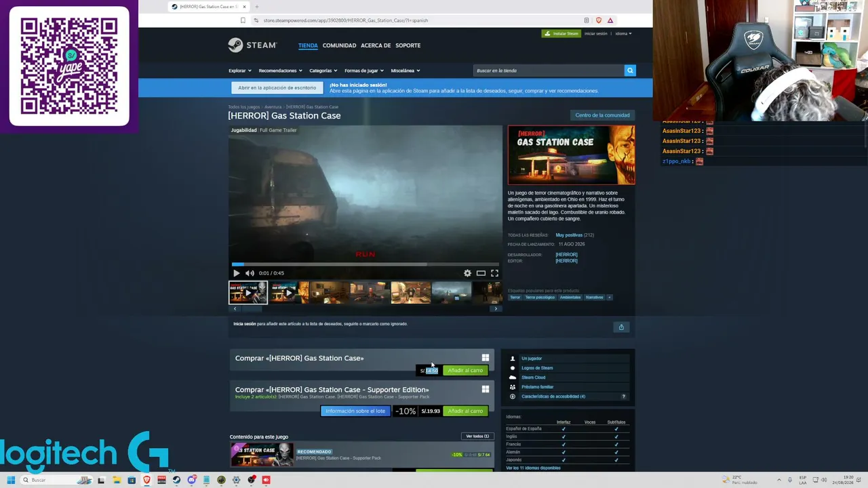This screenshot has height=488, width=868.
Task: Click the browser address bar URL
Action: (345, 20)
